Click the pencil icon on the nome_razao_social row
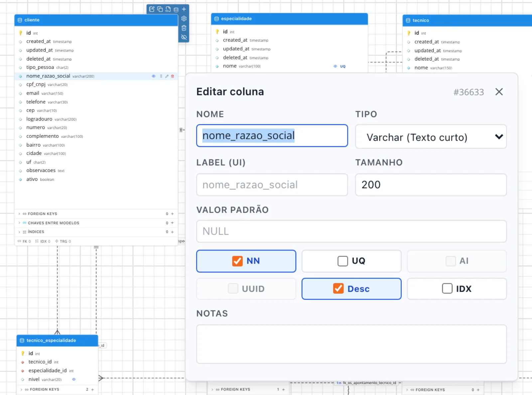The image size is (532, 395). tap(167, 76)
